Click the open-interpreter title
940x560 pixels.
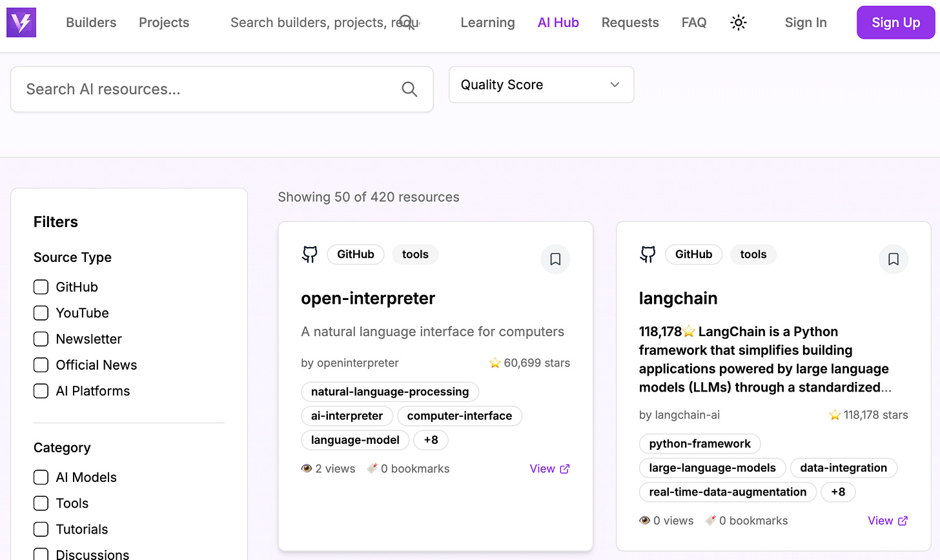368,298
